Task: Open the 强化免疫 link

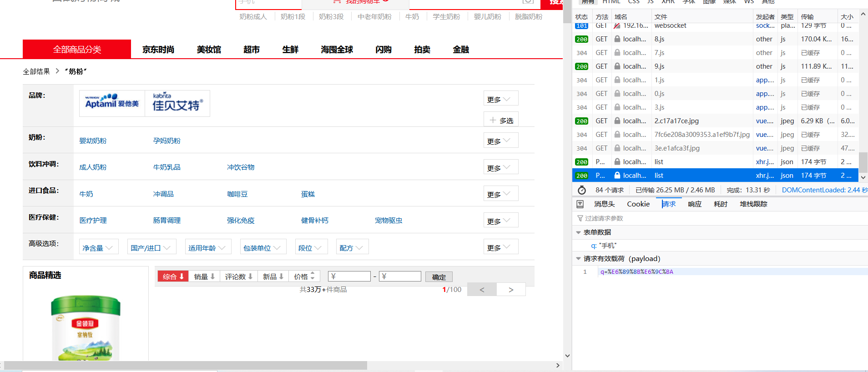Action: (241, 221)
